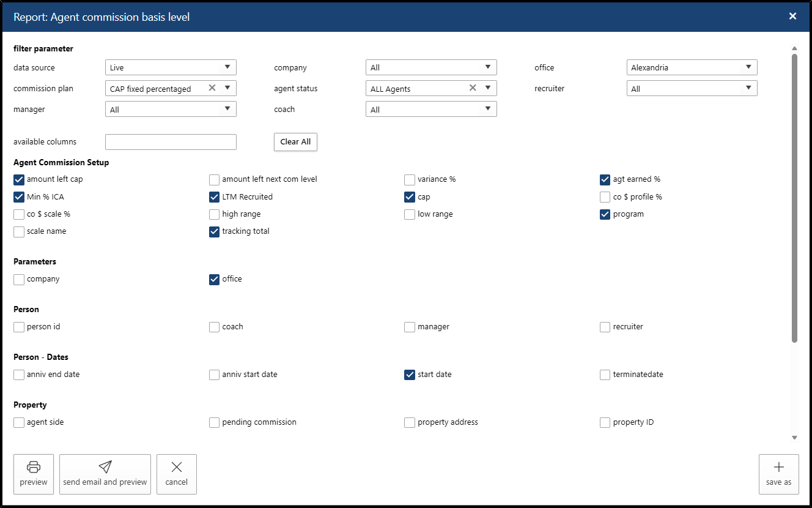Screen dimensions: 812x508
Task: Clear the agent status selection with X
Action: pyautogui.click(x=473, y=88)
